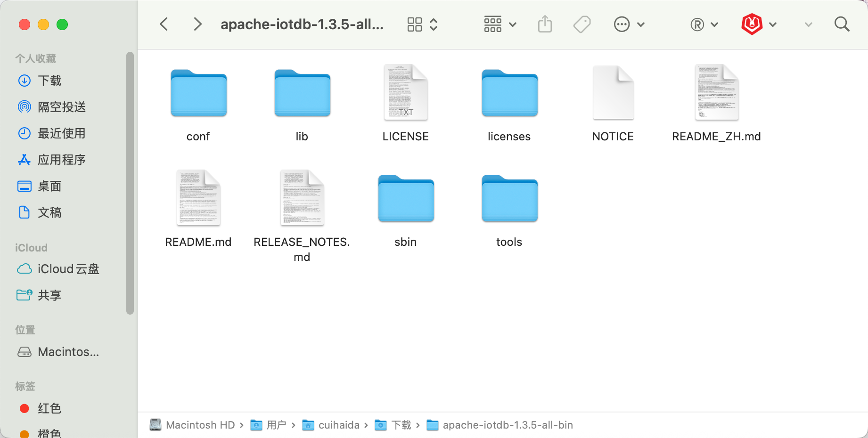Viewport: 868px width, 438px height.
Task: Go back with the left chevron
Action: (164, 24)
